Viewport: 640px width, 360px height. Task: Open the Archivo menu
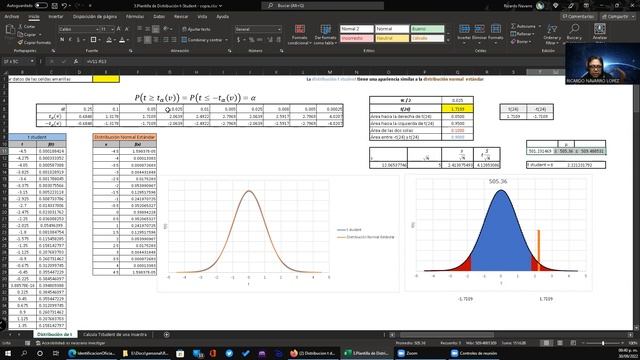[x=11, y=17]
